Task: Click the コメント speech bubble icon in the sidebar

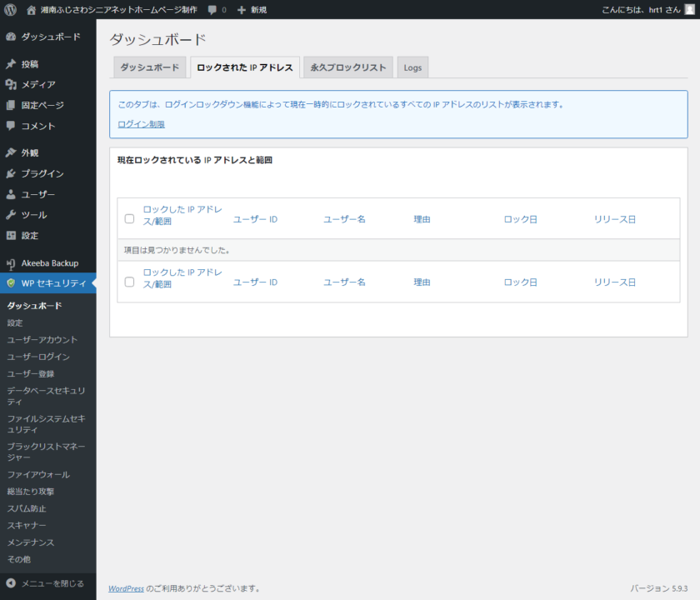Action: (11, 126)
